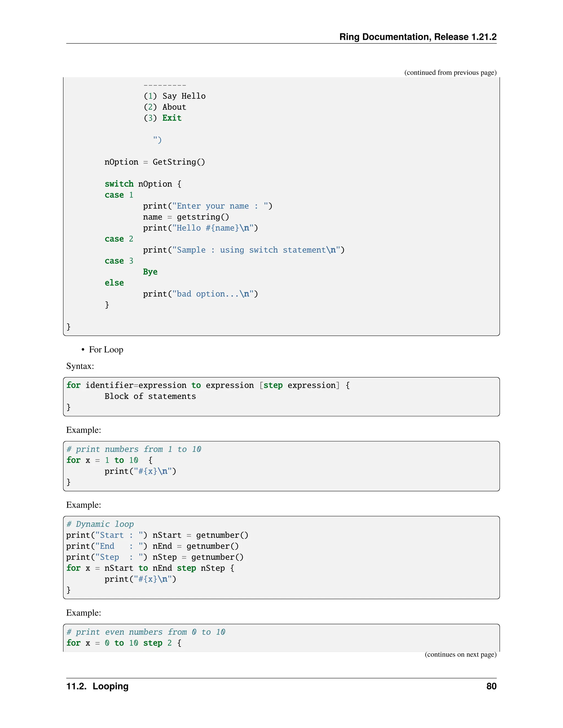563x728 pixels.
Task: Click the green 'Bye' keyword
Action: click(x=150, y=272)
